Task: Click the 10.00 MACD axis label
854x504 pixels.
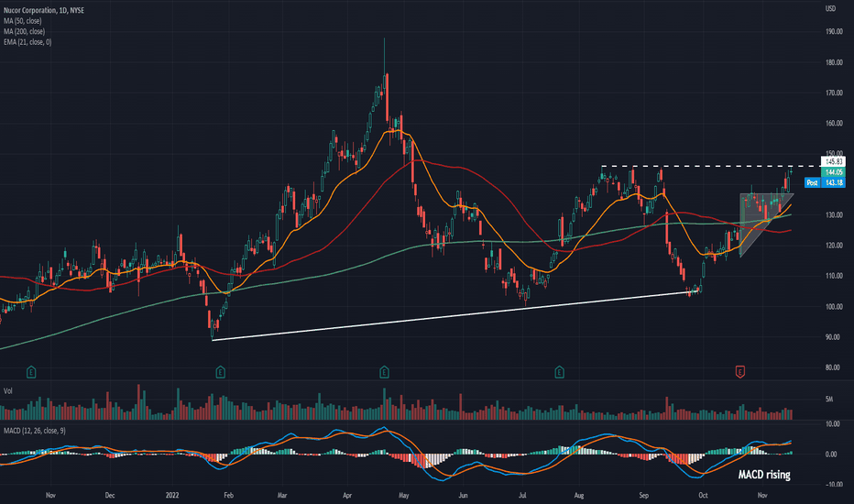Action: coord(833,424)
